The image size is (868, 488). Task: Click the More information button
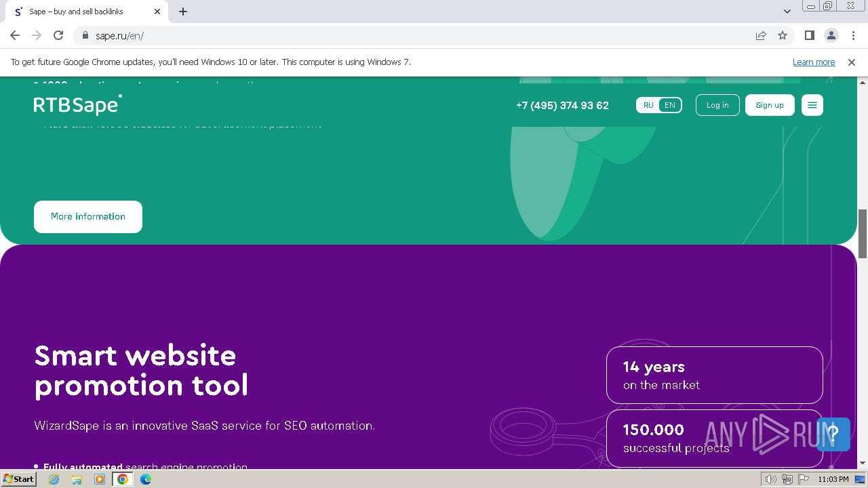(x=88, y=217)
